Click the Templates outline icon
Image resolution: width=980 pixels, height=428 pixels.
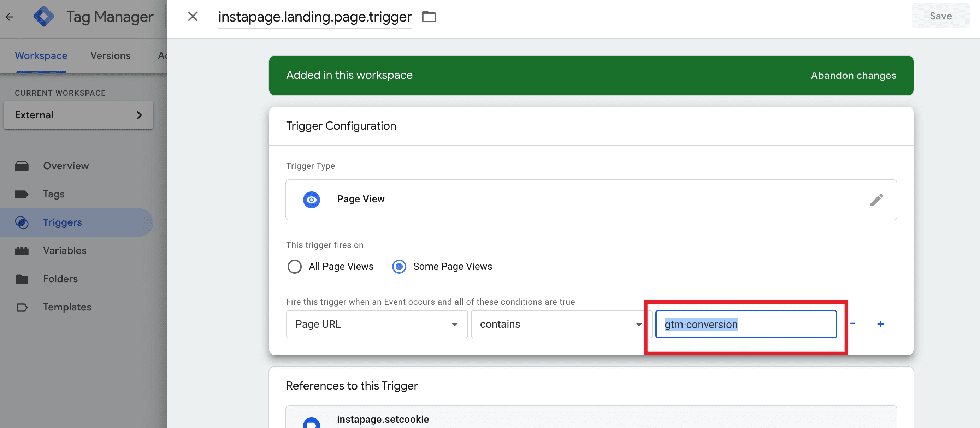(22, 307)
